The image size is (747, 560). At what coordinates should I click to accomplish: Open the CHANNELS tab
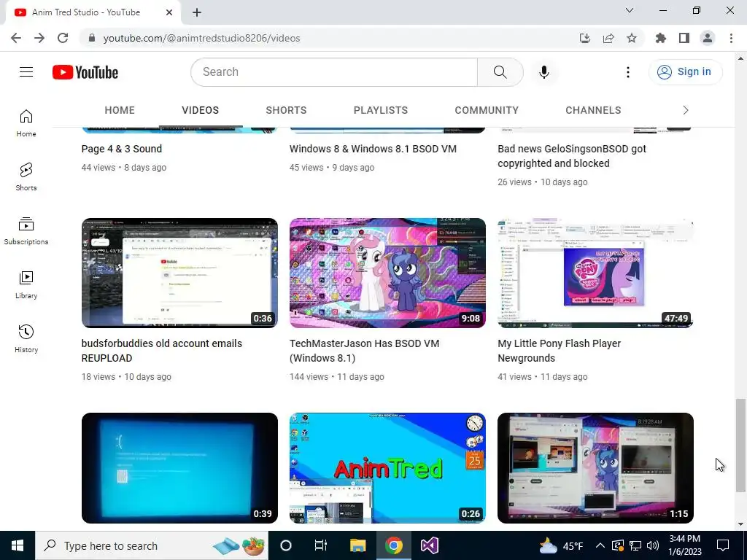(593, 111)
